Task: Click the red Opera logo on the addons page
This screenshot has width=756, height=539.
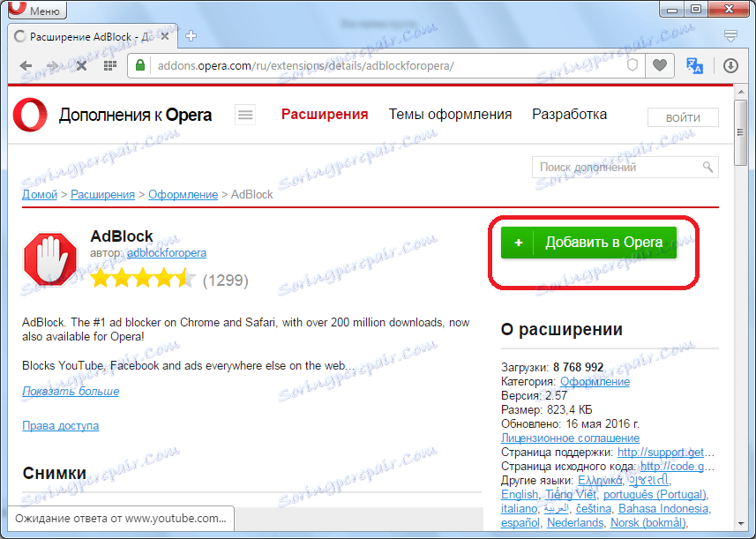Action: pos(29,116)
